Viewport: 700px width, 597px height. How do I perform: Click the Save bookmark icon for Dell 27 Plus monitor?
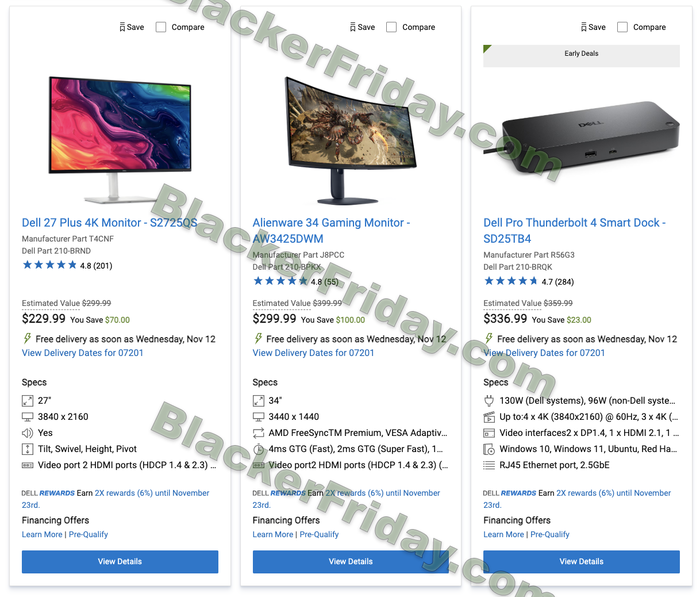click(x=122, y=27)
